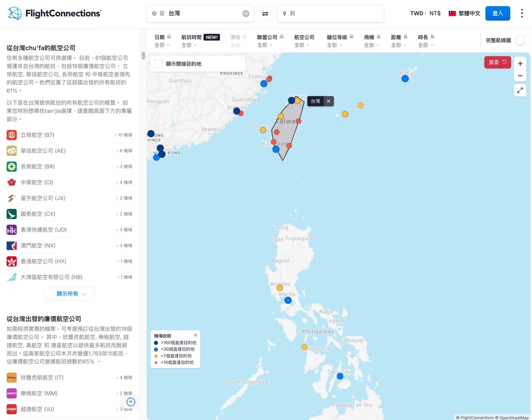Screen dimensions: 532x420
Task: Click the Angeles airport marker
Action: pyautogui.click(x=280, y=288)
